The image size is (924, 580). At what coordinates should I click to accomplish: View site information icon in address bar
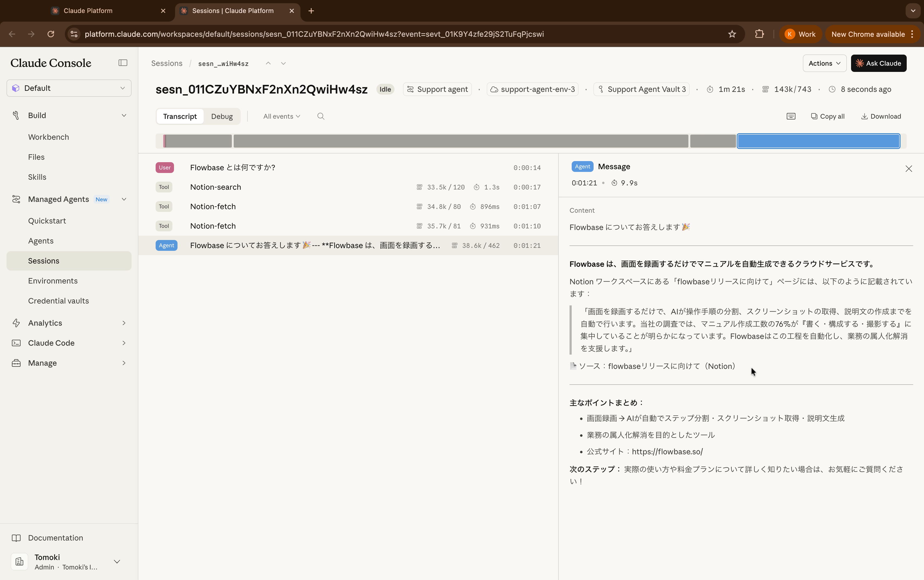coord(74,34)
